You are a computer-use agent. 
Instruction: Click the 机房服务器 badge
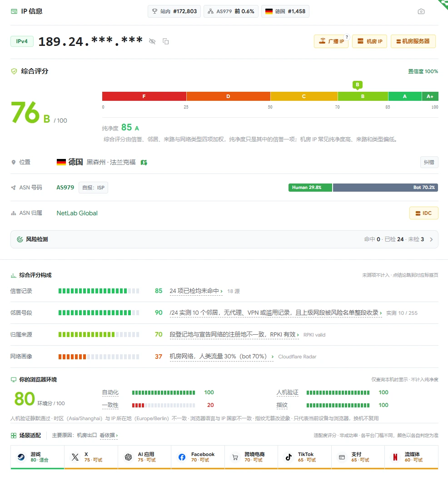413,41
